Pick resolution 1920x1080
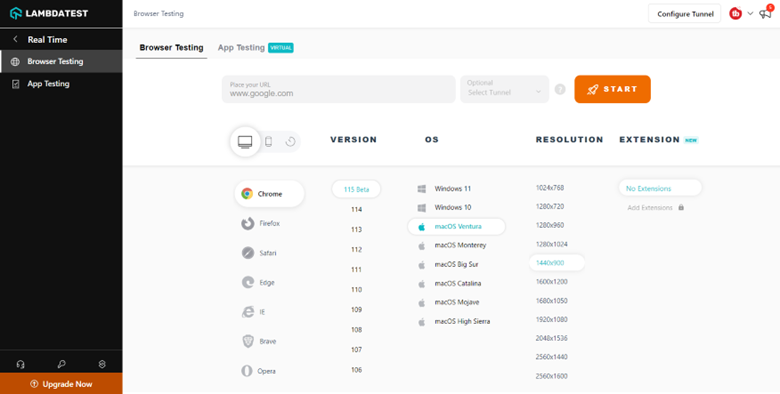This screenshot has width=780, height=394. click(x=552, y=319)
